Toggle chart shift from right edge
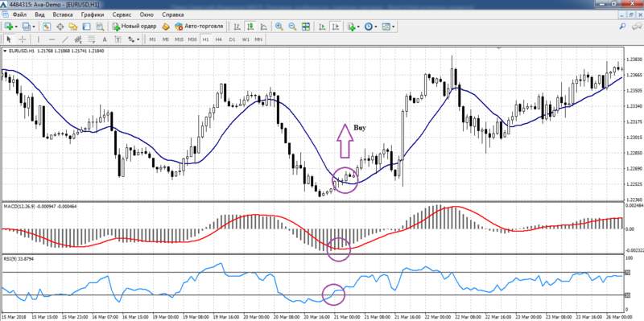644x321 pixels. coord(336,27)
